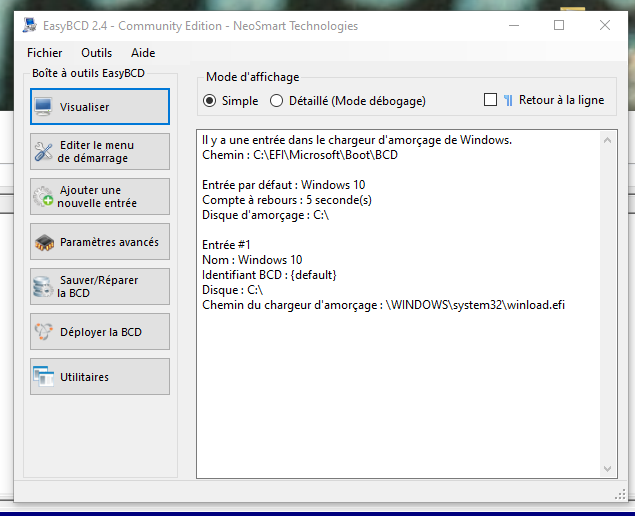Click the scroll down arrow in the text area
The width and height of the screenshot is (635, 516).
pos(607,469)
